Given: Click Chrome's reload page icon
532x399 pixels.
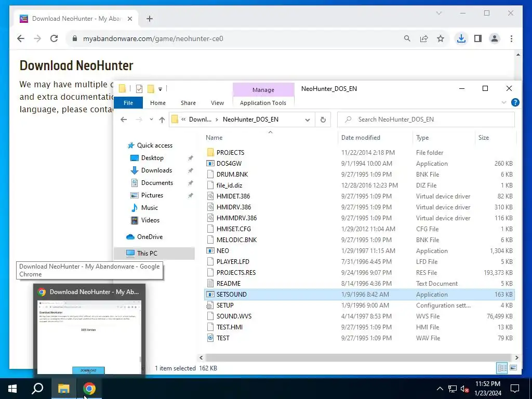Looking at the screenshot, I should tap(54, 38).
